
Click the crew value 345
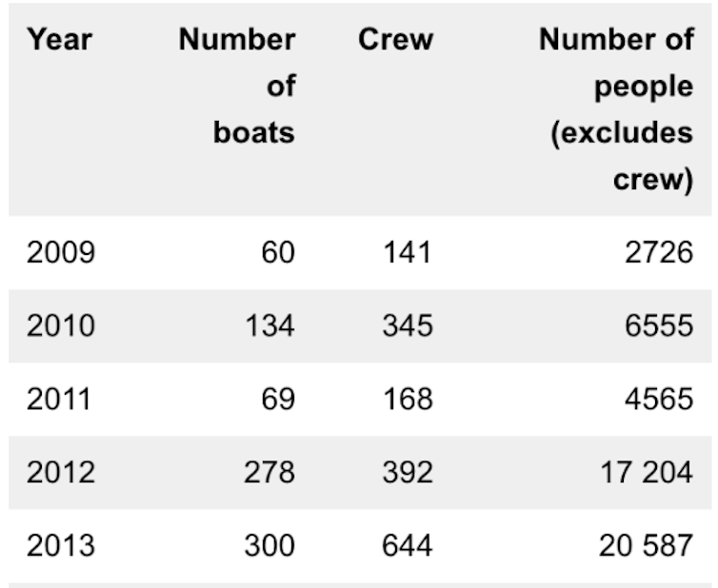[408, 325]
